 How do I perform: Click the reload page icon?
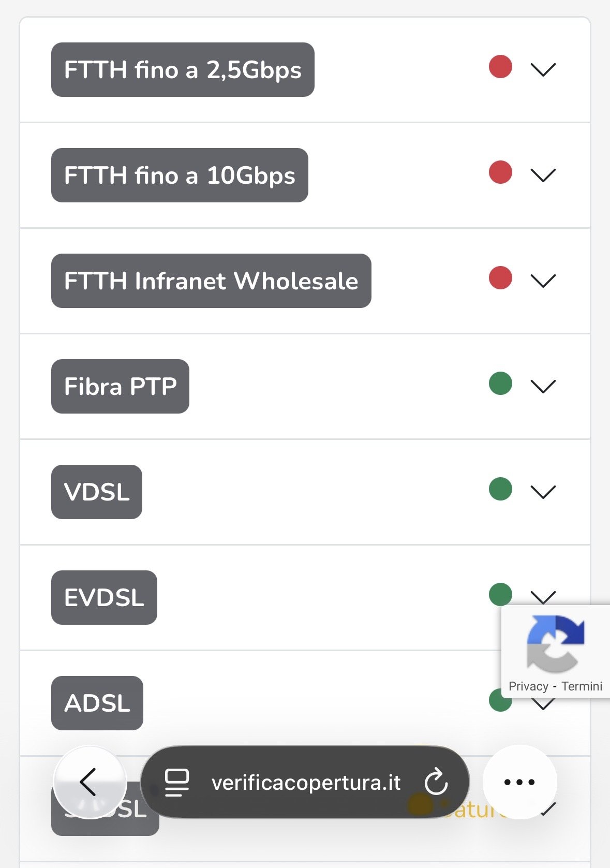click(436, 782)
